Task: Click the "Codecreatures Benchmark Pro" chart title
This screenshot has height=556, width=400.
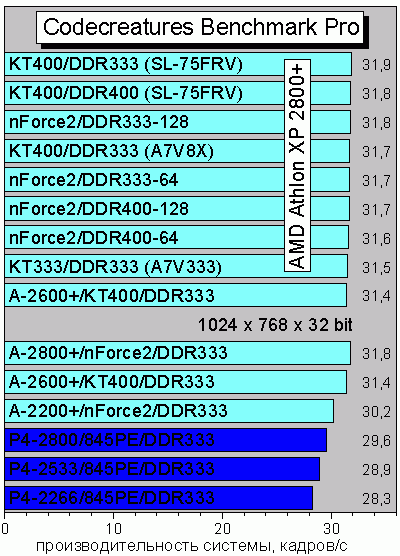Action: [201, 27]
